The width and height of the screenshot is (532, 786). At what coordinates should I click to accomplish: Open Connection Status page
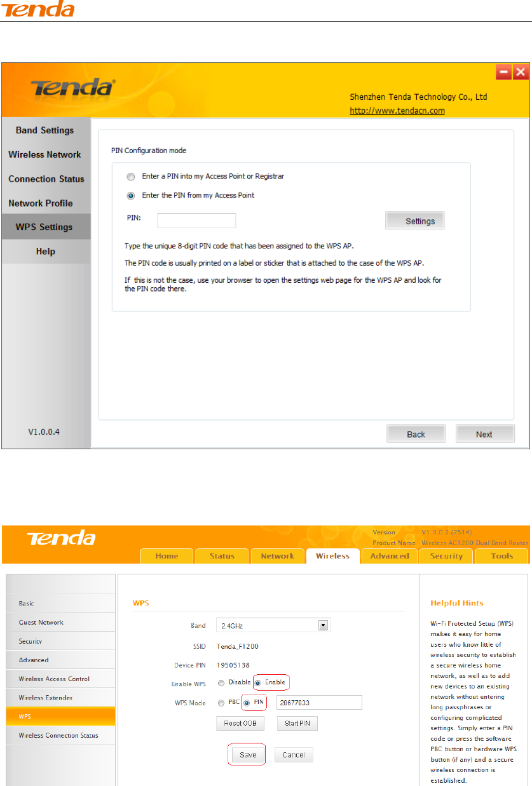[45, 179]
